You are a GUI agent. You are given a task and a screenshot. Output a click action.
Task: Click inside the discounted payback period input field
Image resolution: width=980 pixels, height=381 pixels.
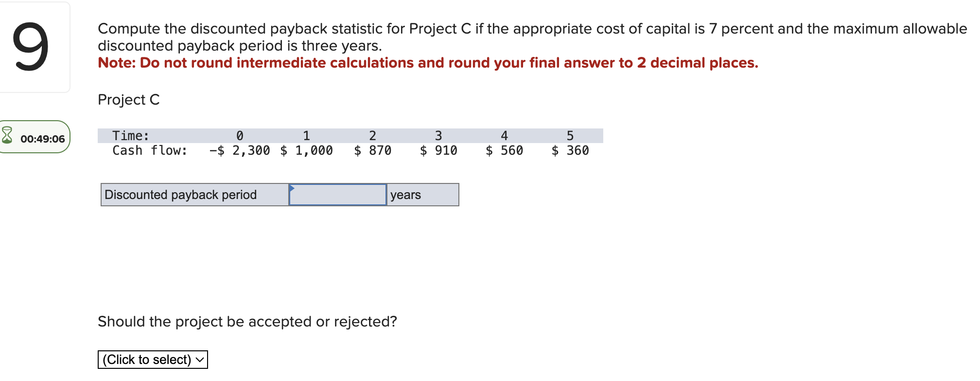tap(338, 194)
